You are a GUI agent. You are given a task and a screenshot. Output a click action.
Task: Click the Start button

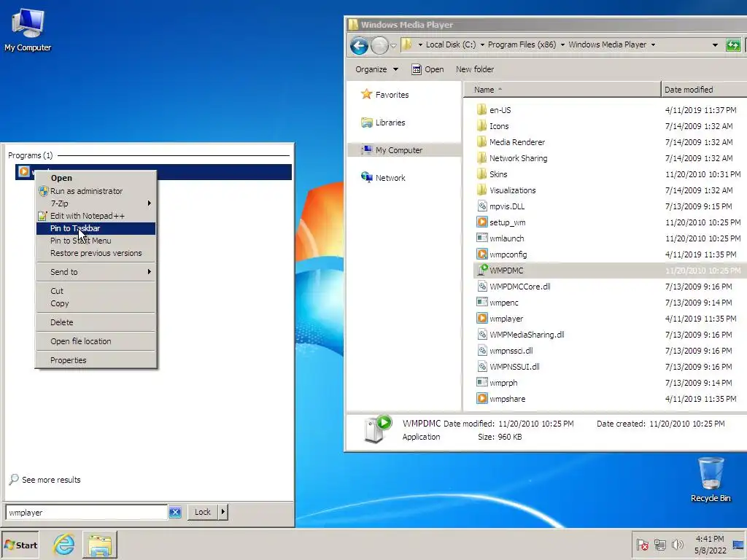20,545
